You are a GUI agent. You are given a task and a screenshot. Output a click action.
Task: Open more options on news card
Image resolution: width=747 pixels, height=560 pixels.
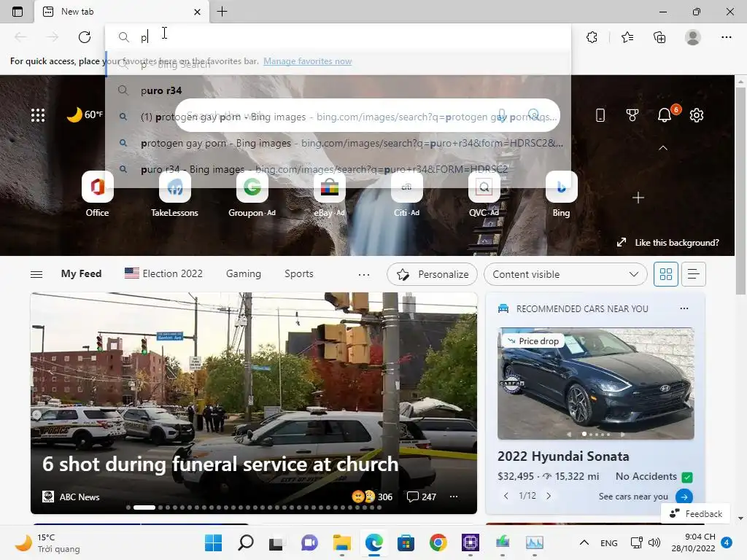click(454, 497)
